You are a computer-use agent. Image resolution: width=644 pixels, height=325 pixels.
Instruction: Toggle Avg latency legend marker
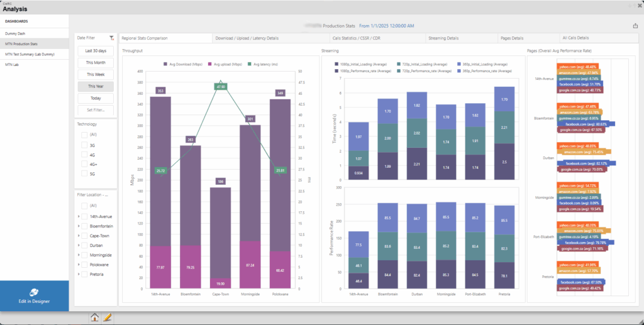249,64
